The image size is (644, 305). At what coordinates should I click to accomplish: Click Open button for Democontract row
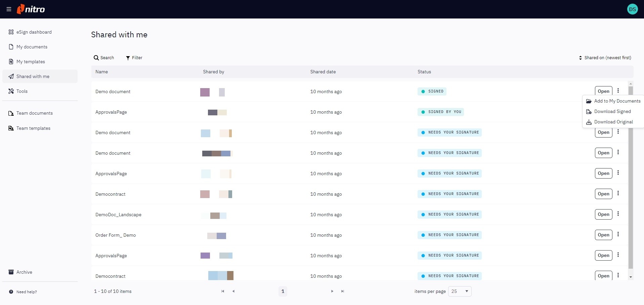point(603,194)
